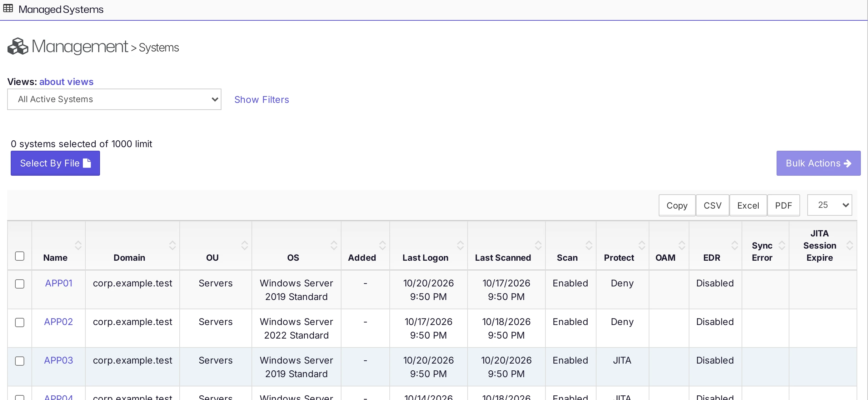The height and width of the screenshot is (400, 868).
Task: Sort by Sync Error column arrows
Action: pos(782,245)
